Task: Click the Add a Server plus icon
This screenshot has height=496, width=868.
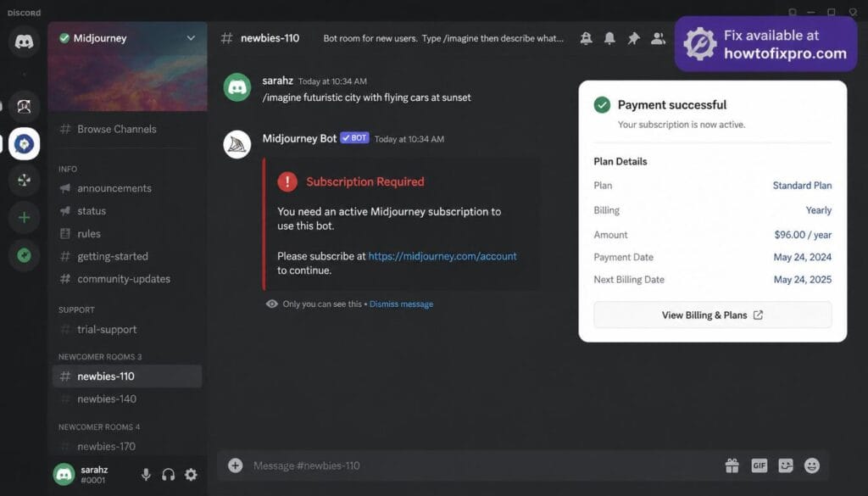Action: tap(24, 218)
